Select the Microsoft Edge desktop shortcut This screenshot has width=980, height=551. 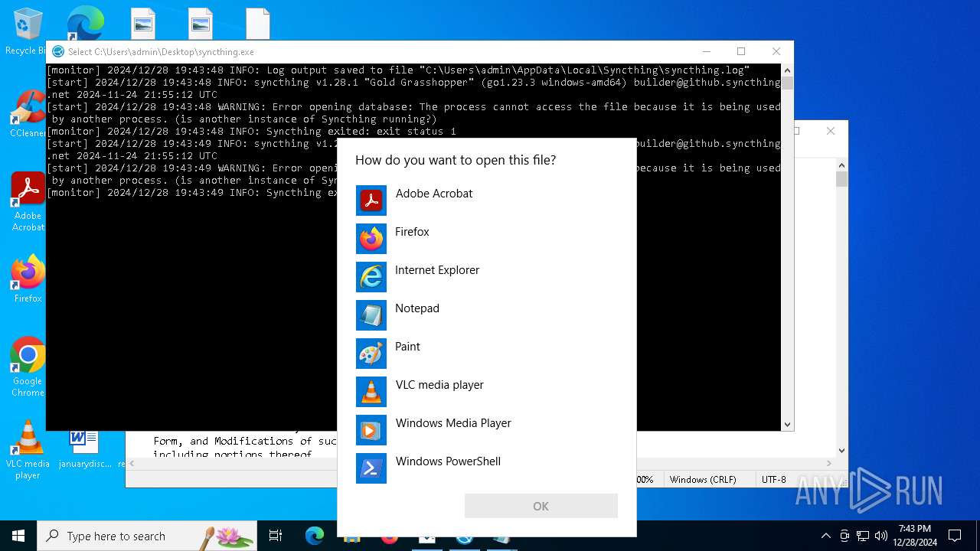85,23
